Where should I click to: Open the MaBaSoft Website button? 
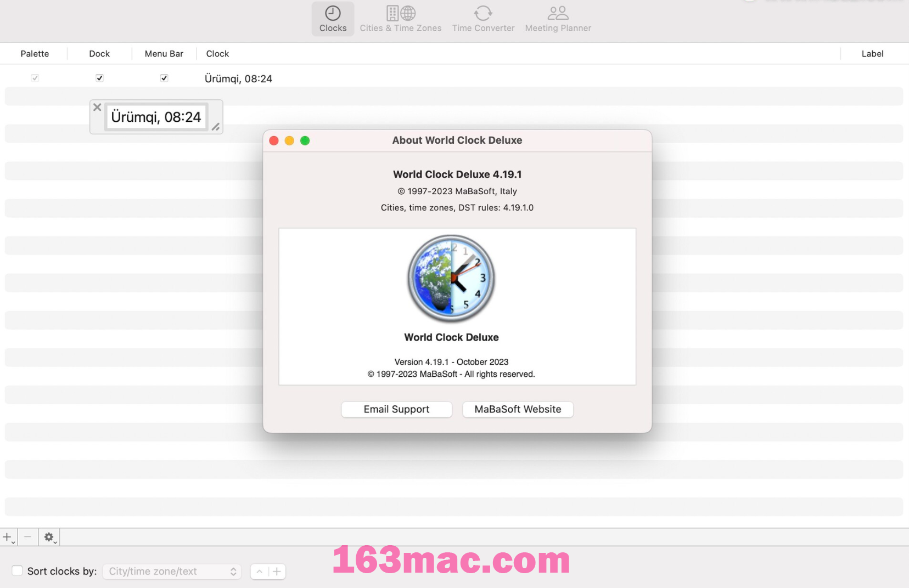coord(518,409)
